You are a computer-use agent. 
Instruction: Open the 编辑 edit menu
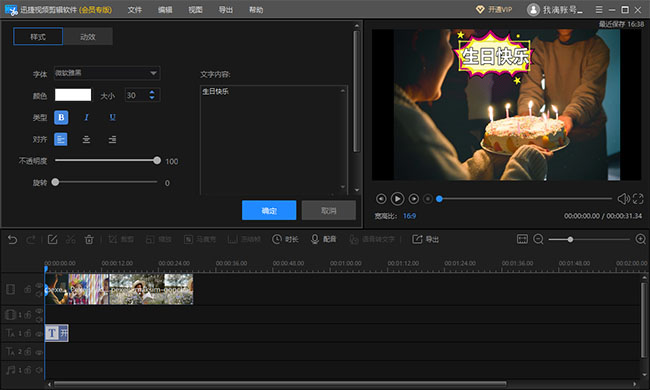pyautogui.click(x=165, y=10)
